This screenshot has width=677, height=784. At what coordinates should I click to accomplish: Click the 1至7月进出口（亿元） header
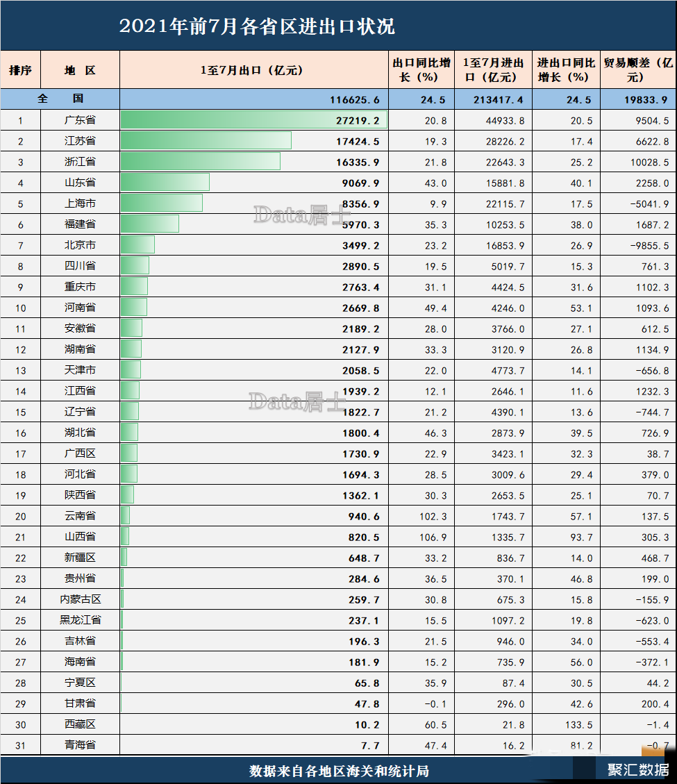click(493, 70)
